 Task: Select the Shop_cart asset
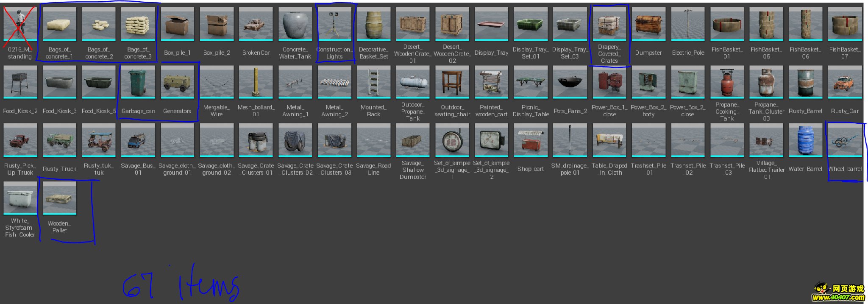(x=531, y=140)
